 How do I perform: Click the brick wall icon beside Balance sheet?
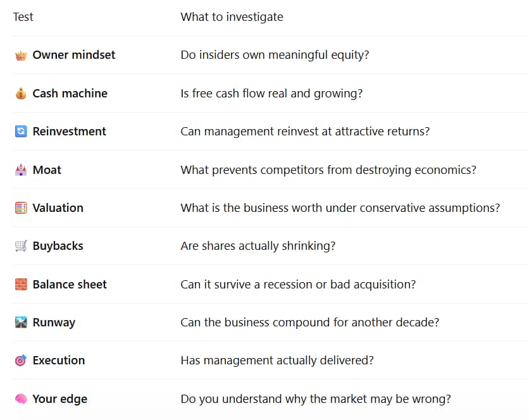tap(21, 285)
